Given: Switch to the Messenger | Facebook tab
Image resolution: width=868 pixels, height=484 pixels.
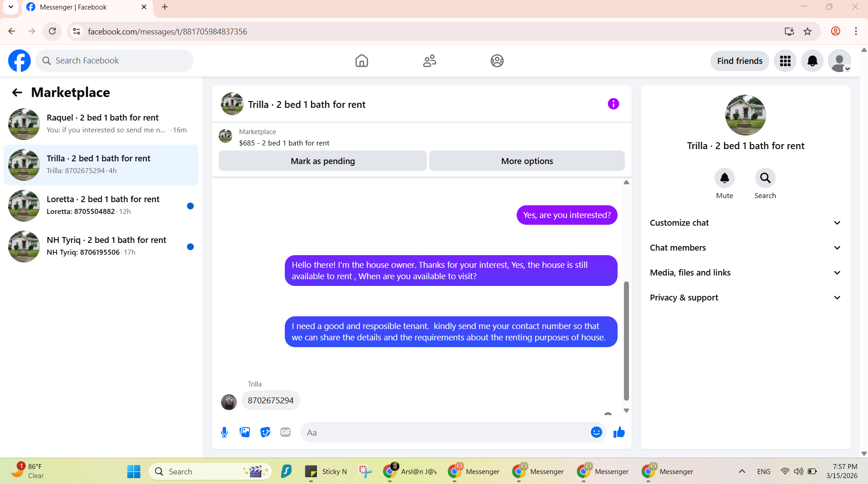Looking at the screenshot, I should pyautogui.click(x=86, y=7).
